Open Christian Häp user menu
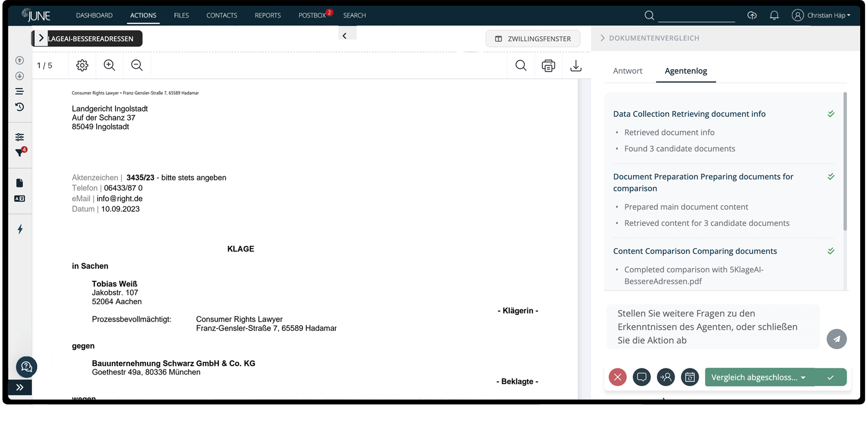The image size is (868, 432). [821, 15]
